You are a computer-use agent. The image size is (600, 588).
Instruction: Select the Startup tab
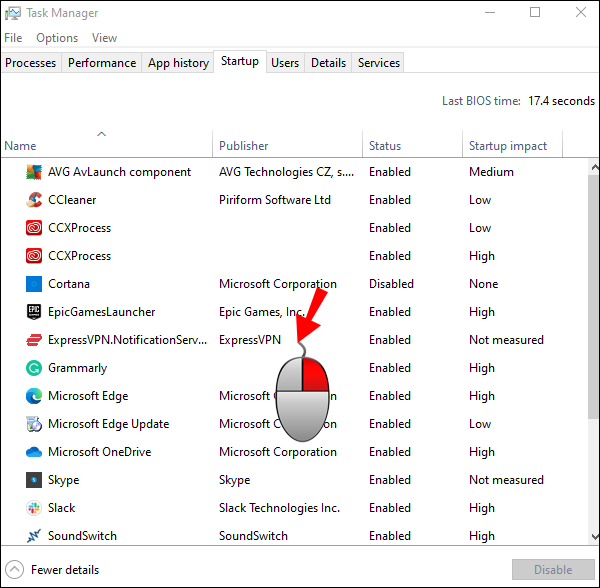[240, 61]
